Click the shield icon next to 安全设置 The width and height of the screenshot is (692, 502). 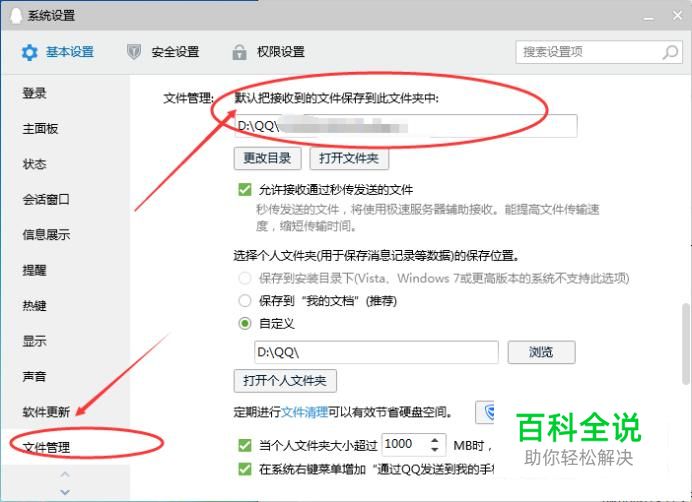click(x=134, y=52)
